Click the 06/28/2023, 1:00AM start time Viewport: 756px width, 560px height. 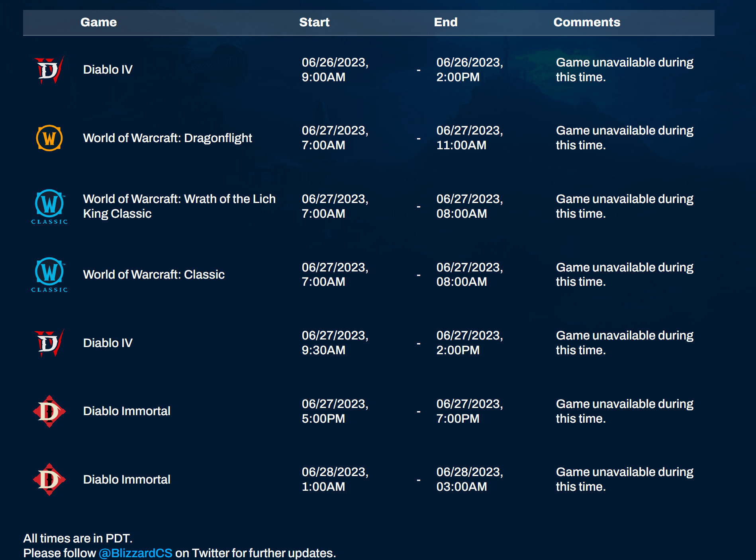point(335,479)
